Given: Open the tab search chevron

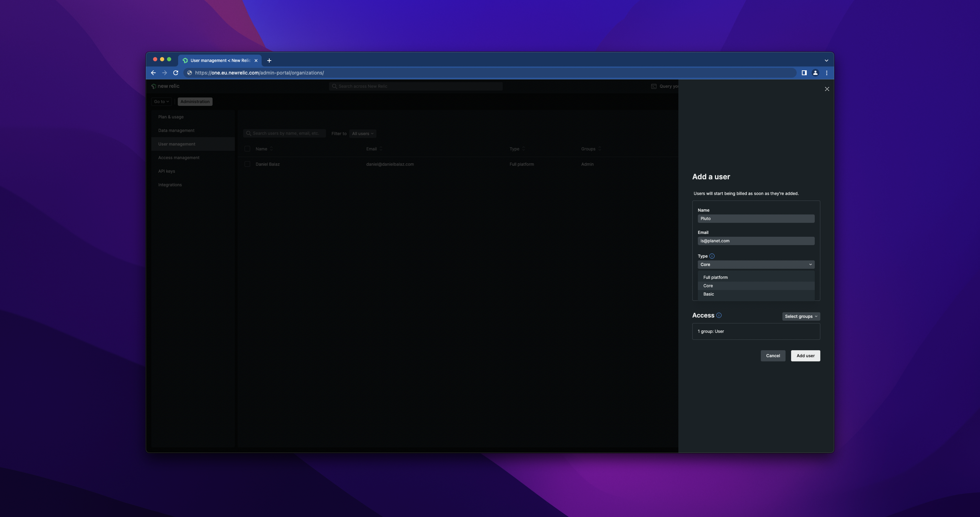Looking at the screenshot, I should 826,61.
